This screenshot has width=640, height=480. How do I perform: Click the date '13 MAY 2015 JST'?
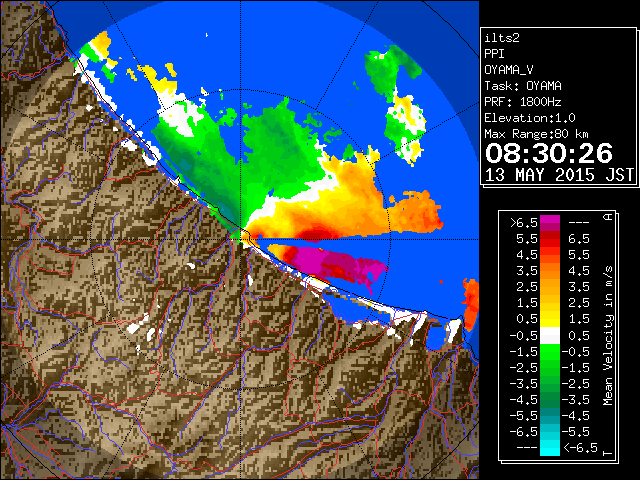click(559, 175)
